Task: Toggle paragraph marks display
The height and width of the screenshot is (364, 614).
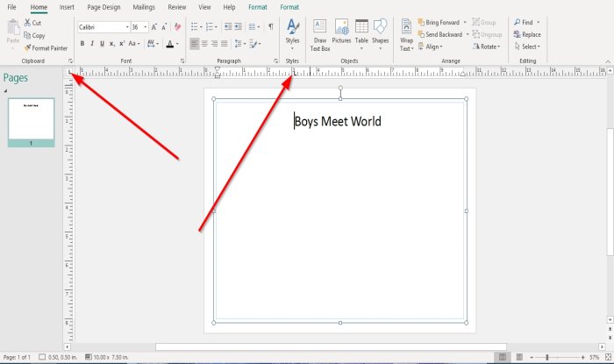Action: 270,27
